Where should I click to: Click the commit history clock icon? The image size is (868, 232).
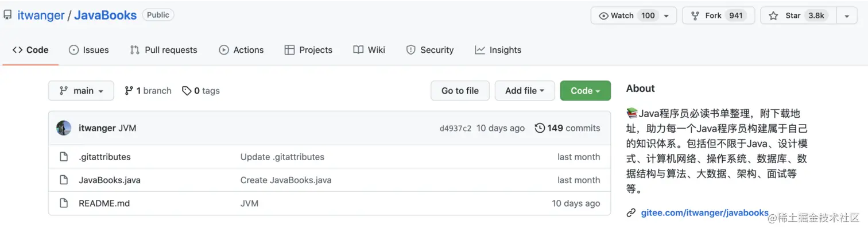pos(540,128)
